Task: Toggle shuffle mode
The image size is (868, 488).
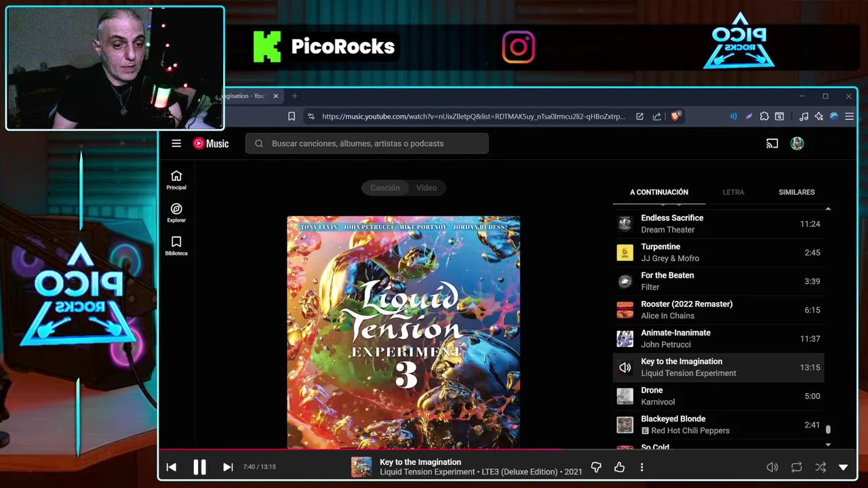Action: point(821,467)
